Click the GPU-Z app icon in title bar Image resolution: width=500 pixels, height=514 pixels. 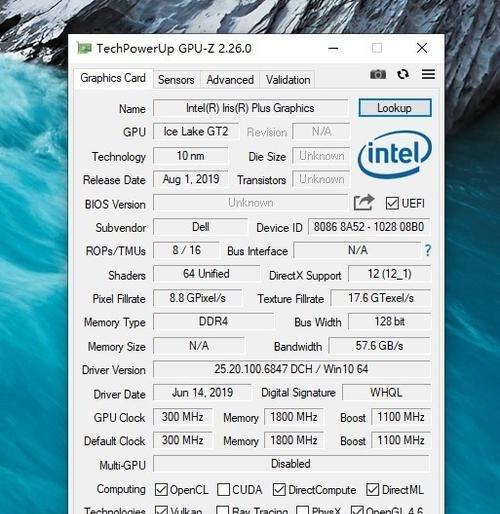(84, 49)
